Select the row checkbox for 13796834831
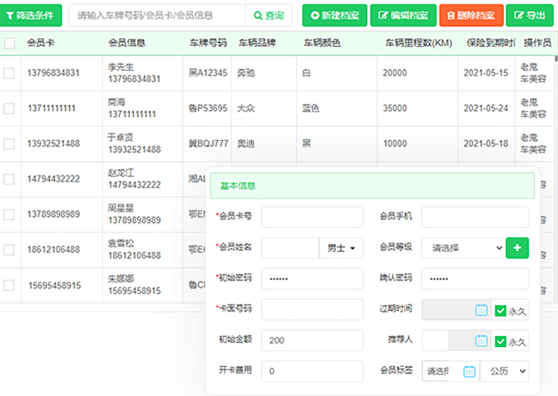This screenshot has height=396, width=558. pos(9,73)
